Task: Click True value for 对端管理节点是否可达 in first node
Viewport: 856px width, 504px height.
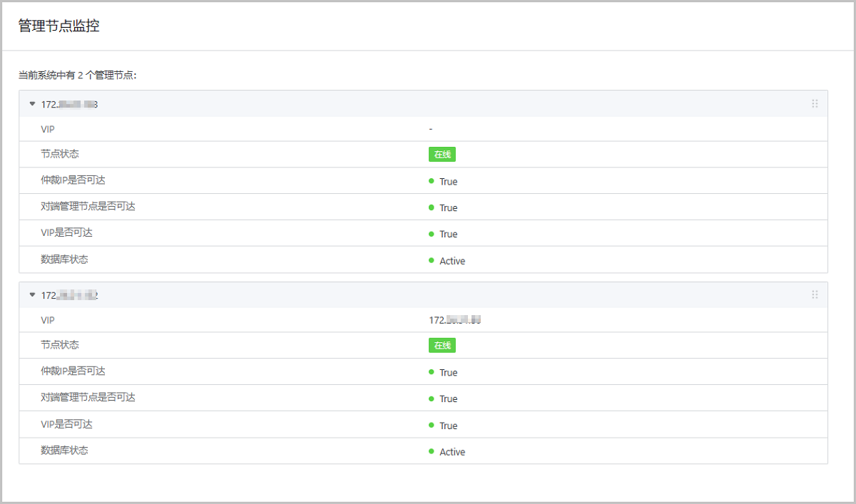Action: point(448,208)
